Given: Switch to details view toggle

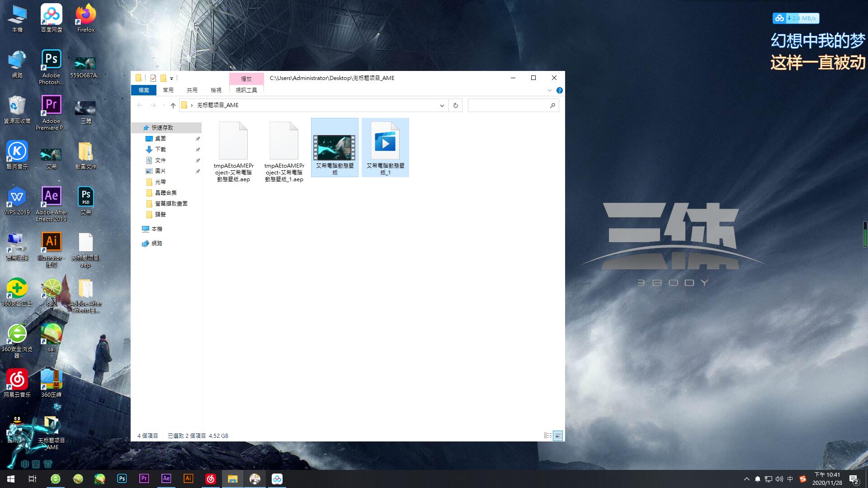Looking at the screenshot, I should [548, 436].
